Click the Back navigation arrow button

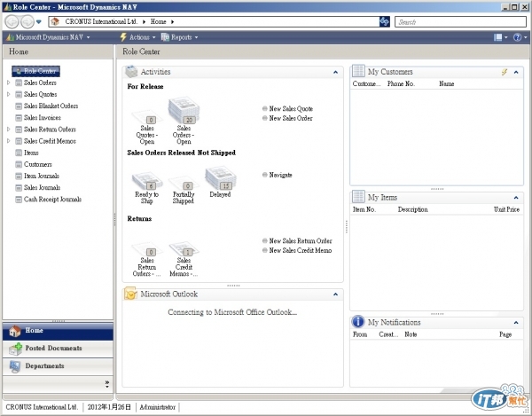12,21
